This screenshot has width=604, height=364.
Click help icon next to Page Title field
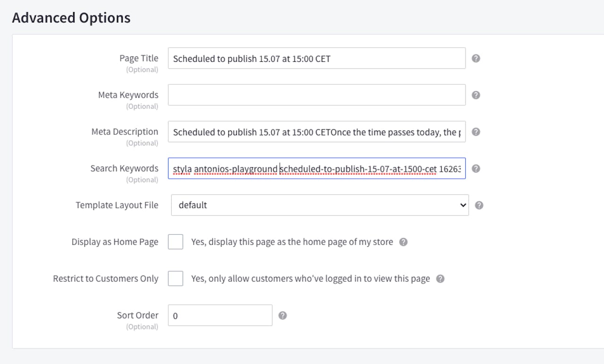click(x=476, y=58)
